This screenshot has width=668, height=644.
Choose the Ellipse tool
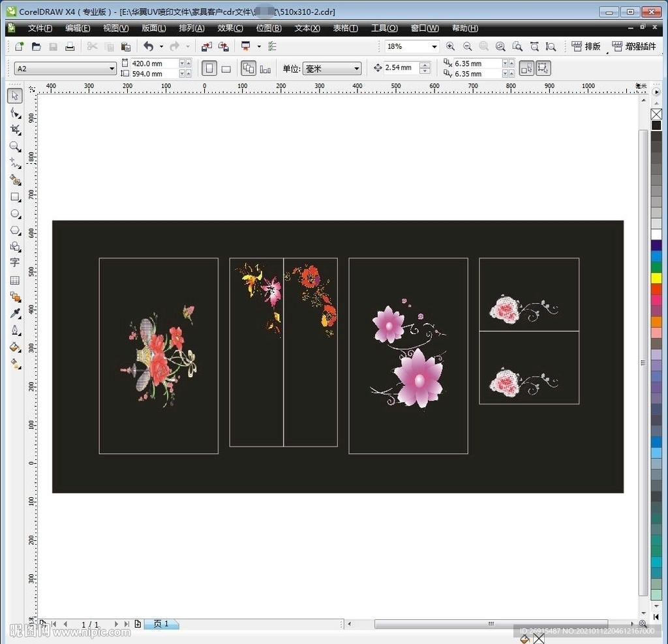coord(14,213)
